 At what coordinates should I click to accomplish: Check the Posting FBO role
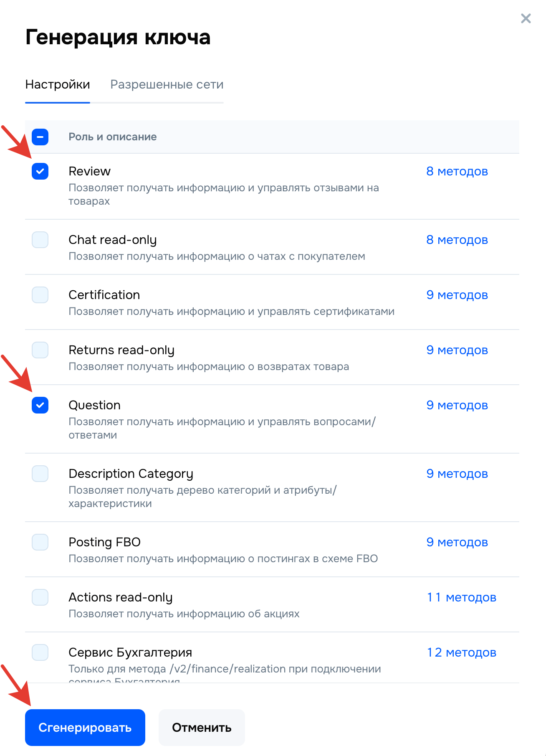(x=40, y=542)
